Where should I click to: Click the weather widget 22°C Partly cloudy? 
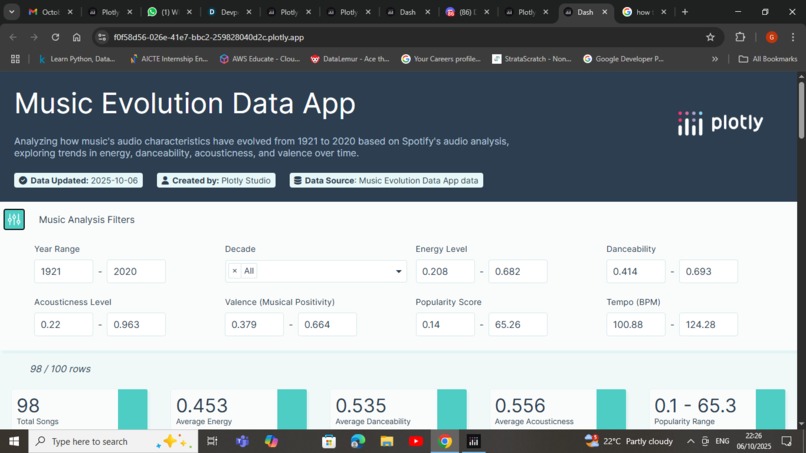click(x=629, y=441)
